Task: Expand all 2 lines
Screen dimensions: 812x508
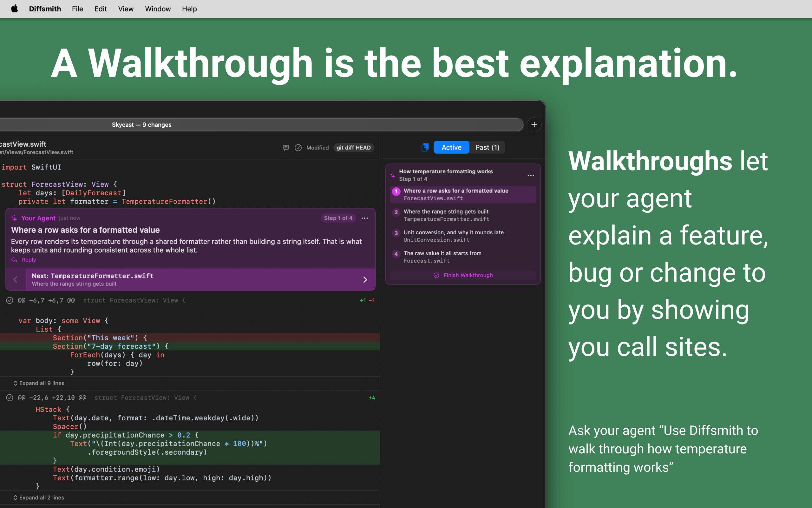Action: (x=39, y=498)
